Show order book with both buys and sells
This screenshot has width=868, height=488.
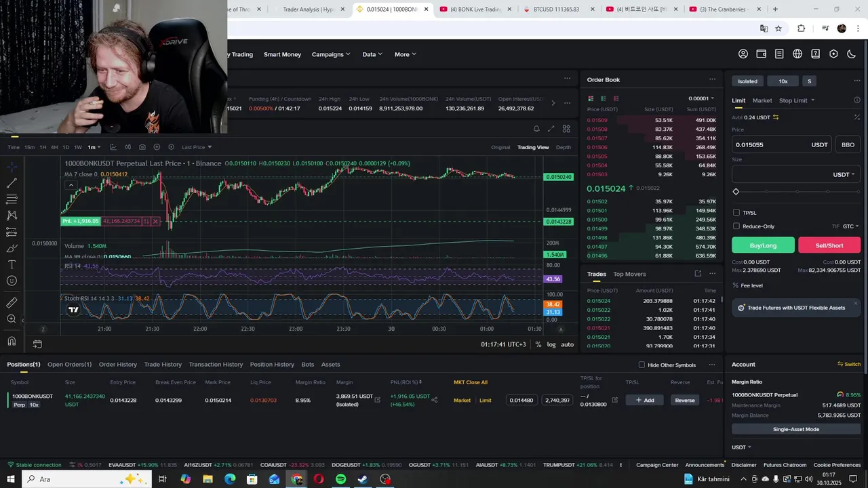(591, 98)
